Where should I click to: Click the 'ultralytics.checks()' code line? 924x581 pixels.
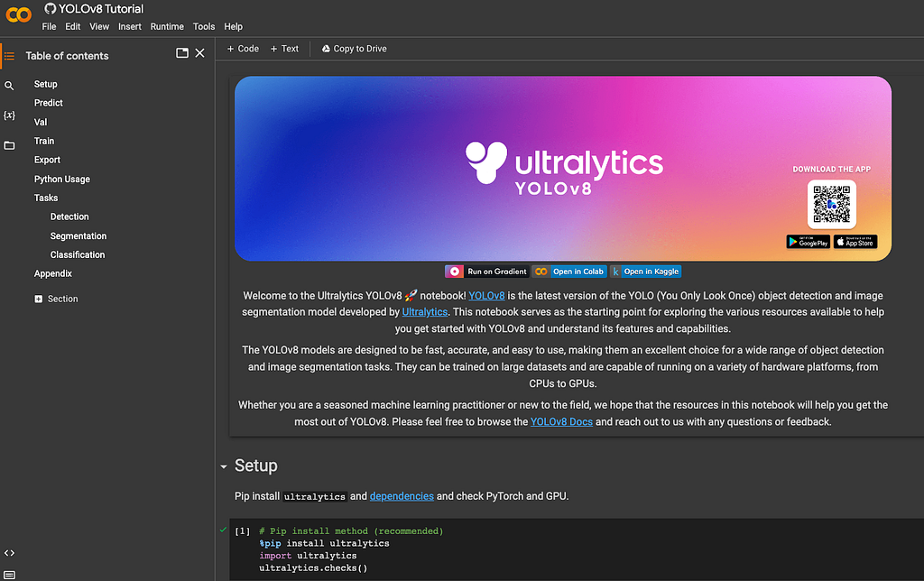pos(313,568)
